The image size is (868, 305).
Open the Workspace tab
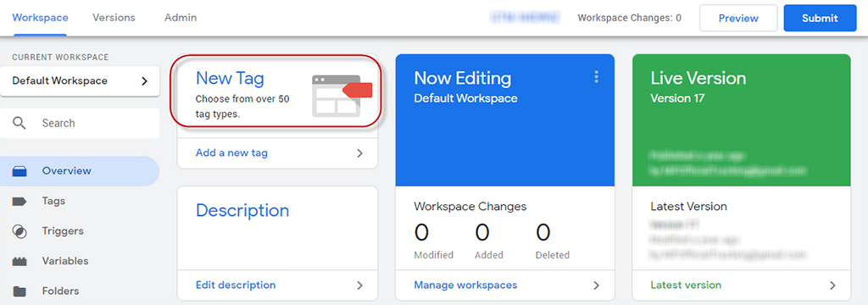click(40, 18)
